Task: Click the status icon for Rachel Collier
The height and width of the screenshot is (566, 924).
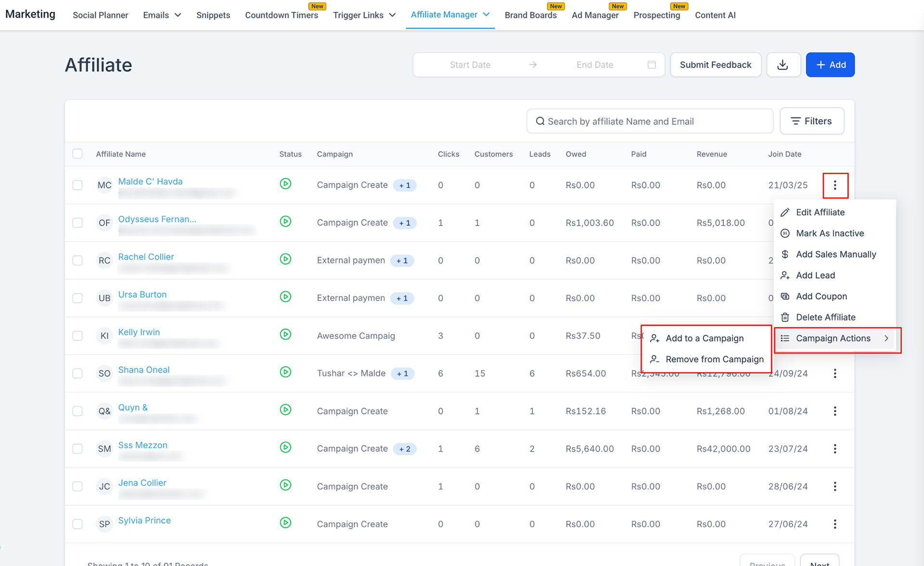Action: 285,259
